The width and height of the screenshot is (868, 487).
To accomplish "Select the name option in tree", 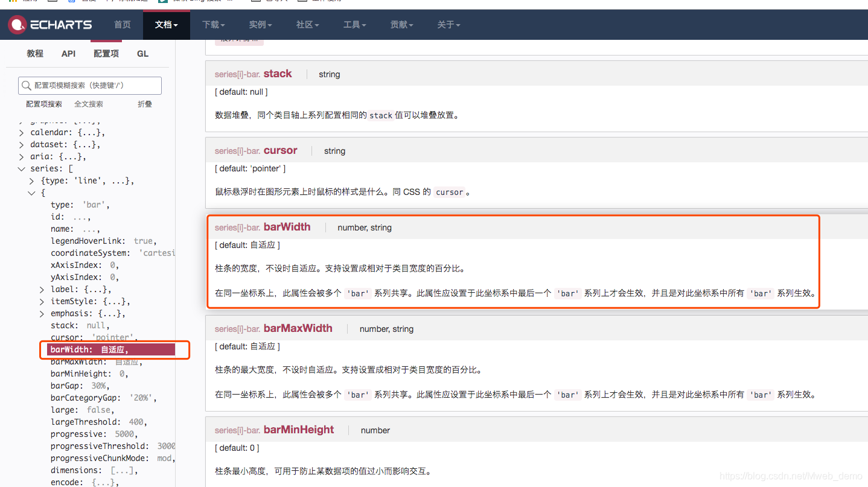I will [75, 229].
